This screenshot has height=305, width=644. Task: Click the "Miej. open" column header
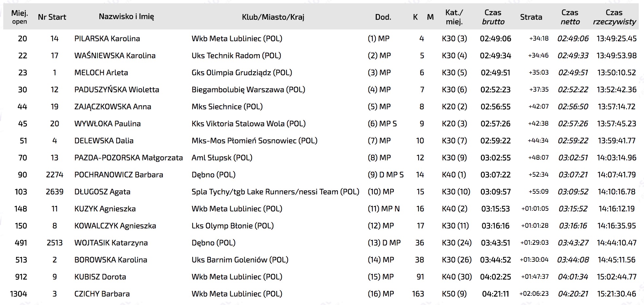[x=20, y=17]
